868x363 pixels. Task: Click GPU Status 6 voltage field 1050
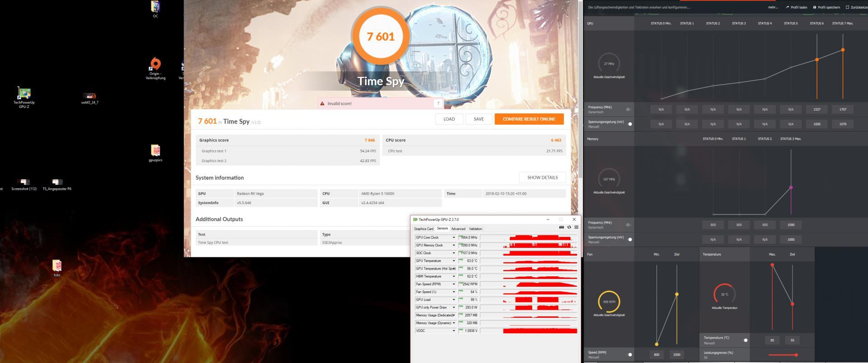(x=817, y=124)
